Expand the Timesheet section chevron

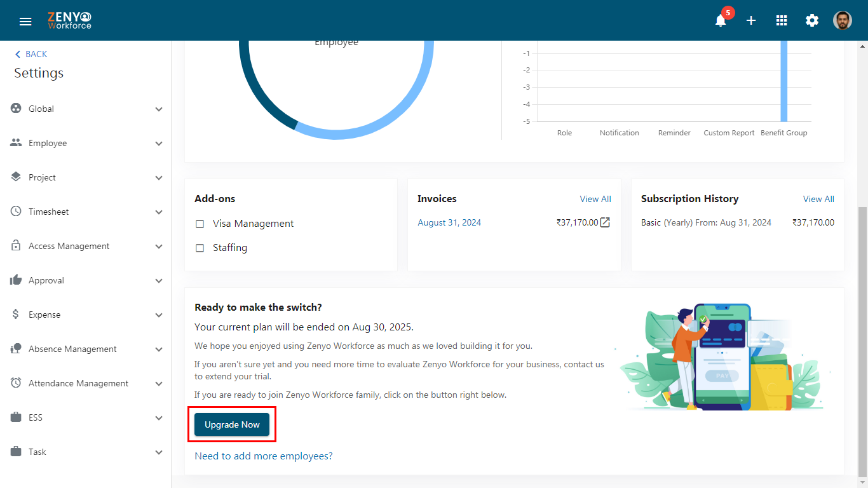point(159,212)
